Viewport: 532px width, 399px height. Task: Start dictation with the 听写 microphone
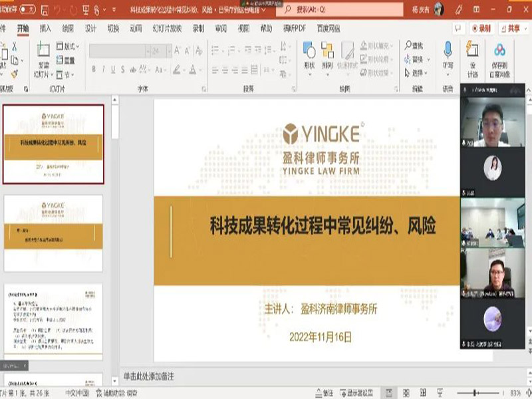point(448,59)
